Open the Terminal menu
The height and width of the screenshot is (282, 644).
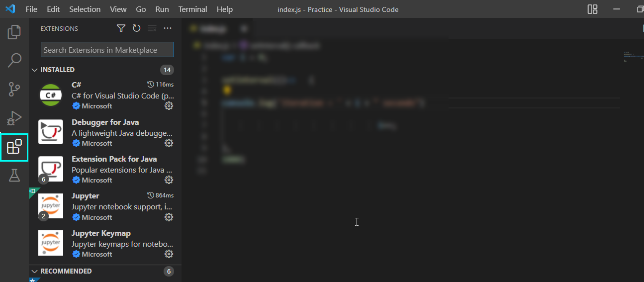(193, 9)
